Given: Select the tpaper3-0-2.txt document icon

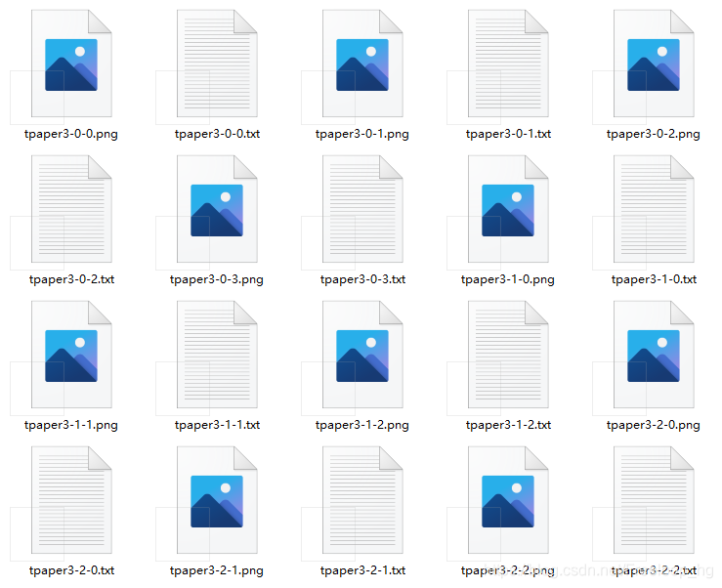Looking at the screenshot, I should pos(71,209).
